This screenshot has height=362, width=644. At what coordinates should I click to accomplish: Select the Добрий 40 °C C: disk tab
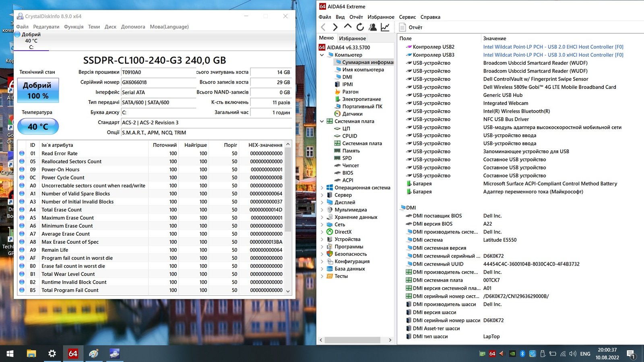click(x=31, y=41)
